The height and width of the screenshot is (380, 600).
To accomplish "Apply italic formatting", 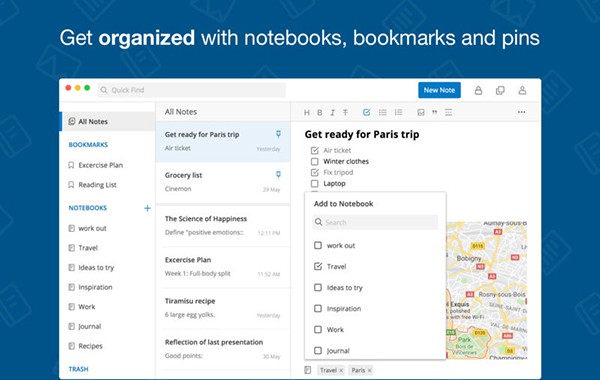I will (333, 113).
